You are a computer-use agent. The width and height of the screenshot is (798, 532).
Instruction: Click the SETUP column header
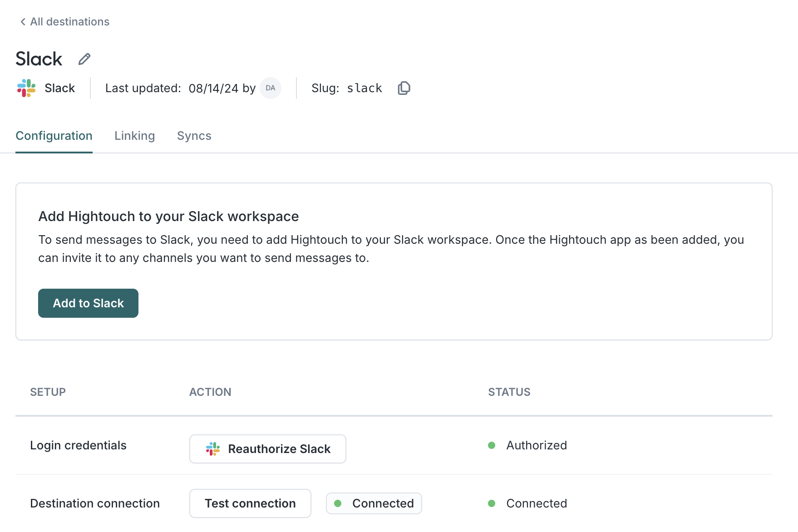[48, 392]
